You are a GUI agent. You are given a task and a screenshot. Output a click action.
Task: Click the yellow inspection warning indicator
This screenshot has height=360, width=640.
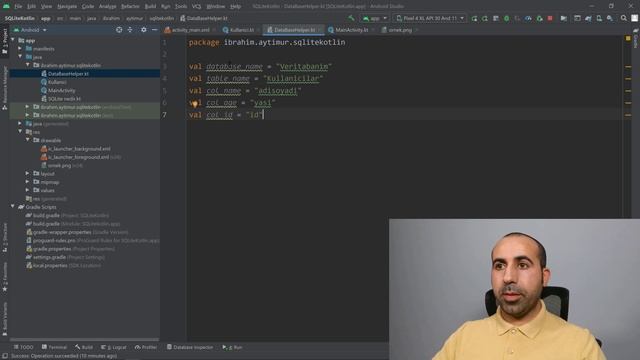click(x=628, y=38)
